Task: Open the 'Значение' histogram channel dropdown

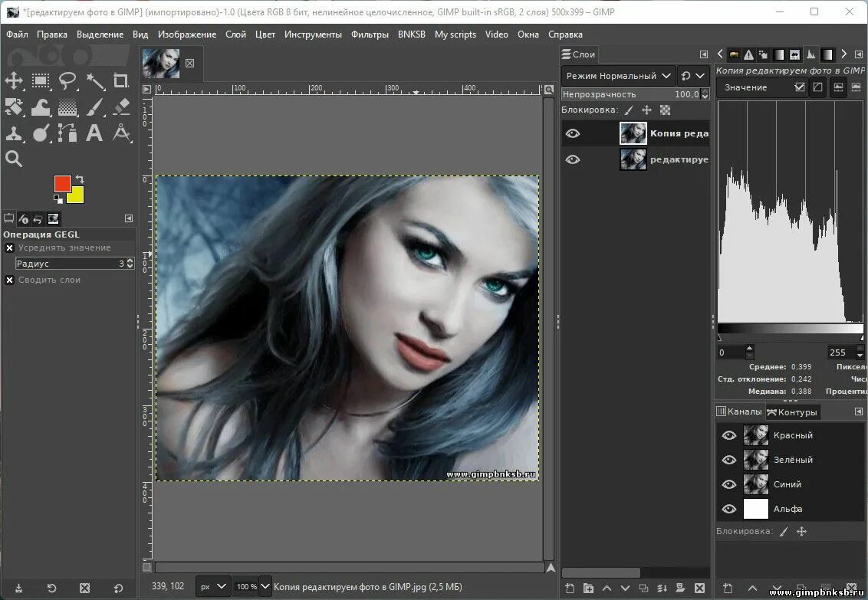Action: [x=761, y=87]
